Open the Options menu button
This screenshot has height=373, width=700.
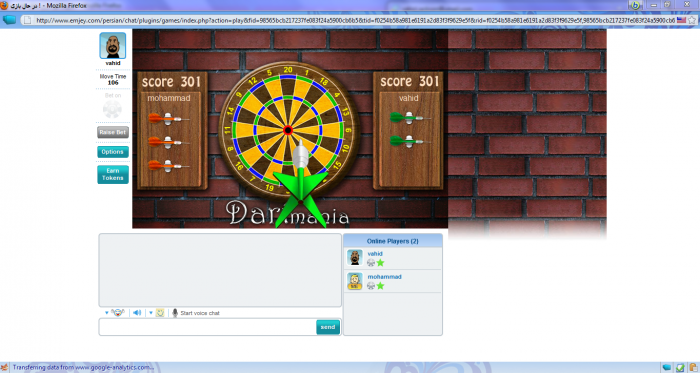(112, 152)
